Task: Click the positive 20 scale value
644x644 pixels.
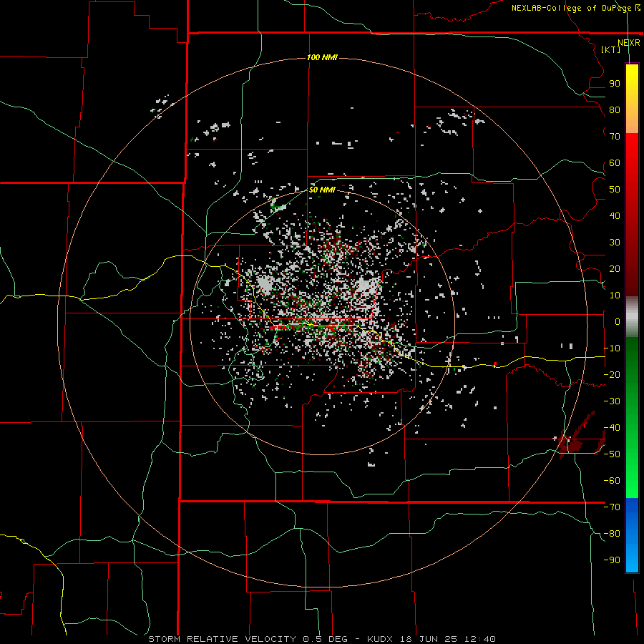Action: (x=615, y=269)
